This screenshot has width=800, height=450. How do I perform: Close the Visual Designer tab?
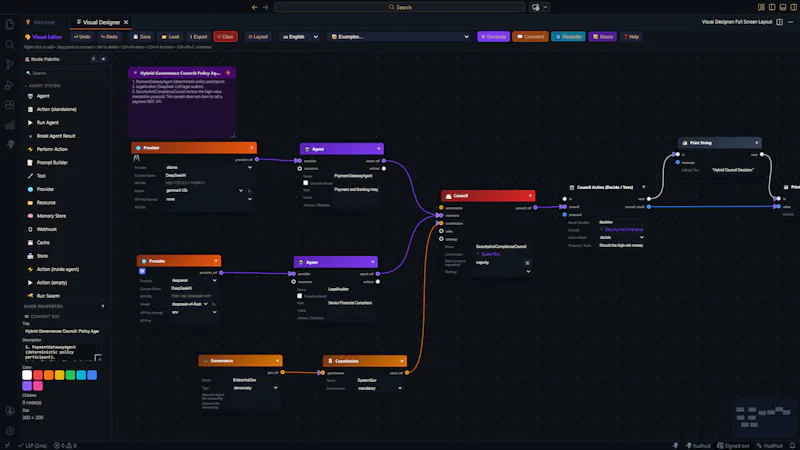coord(126,22)
